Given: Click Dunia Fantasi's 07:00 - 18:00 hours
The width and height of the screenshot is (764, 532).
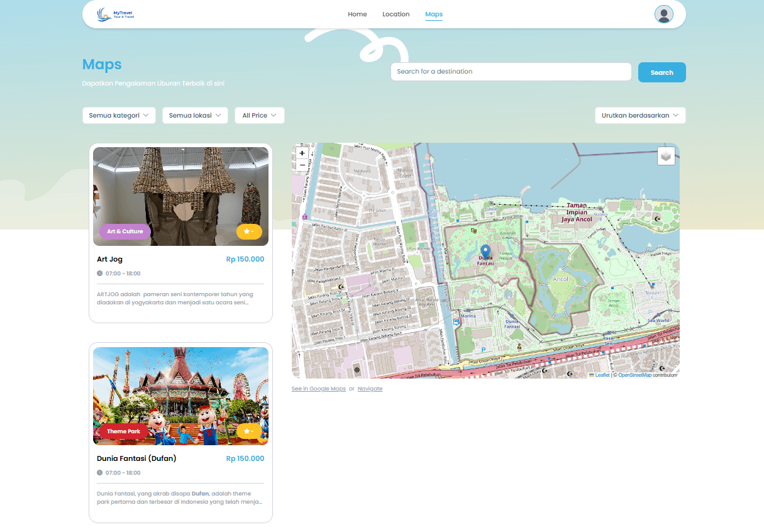Looking at the screenshot, I should point(123,473).
